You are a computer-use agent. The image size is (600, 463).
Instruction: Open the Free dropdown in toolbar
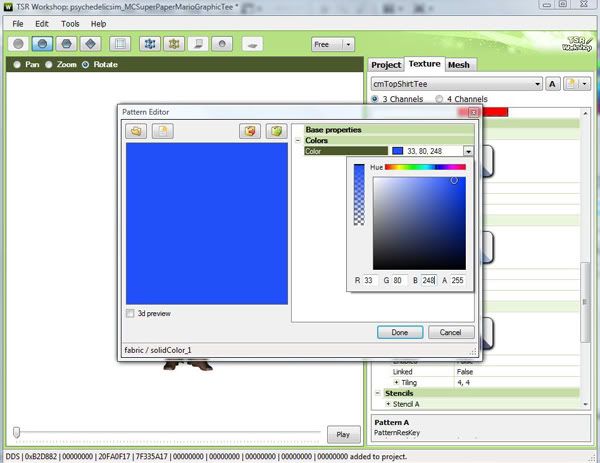[x=333, y=45]
